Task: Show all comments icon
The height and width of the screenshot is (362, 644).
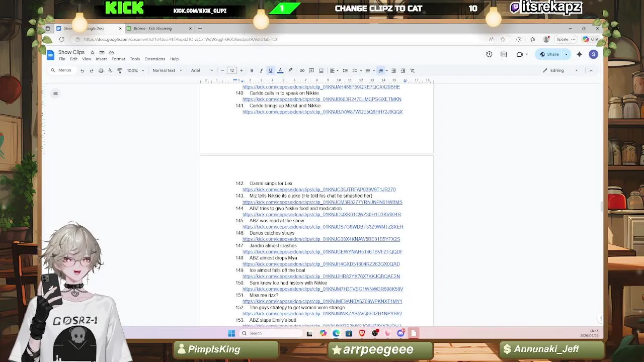Action: (504, 54)
